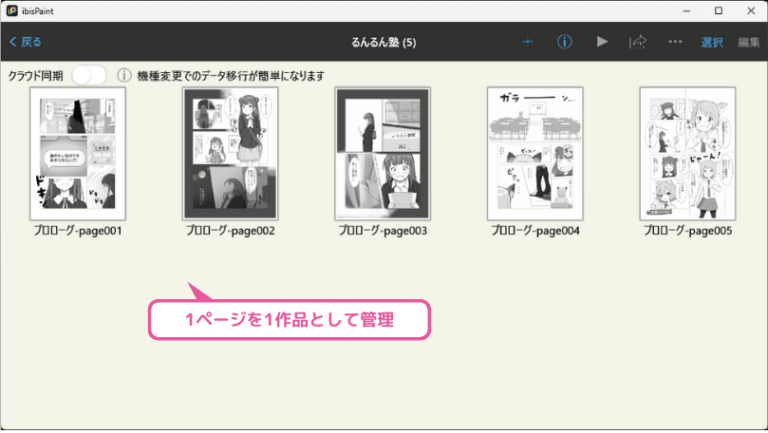Open the three-dot more options menu
The height and width of the screenshot is (433, 768).
(675, 42)
